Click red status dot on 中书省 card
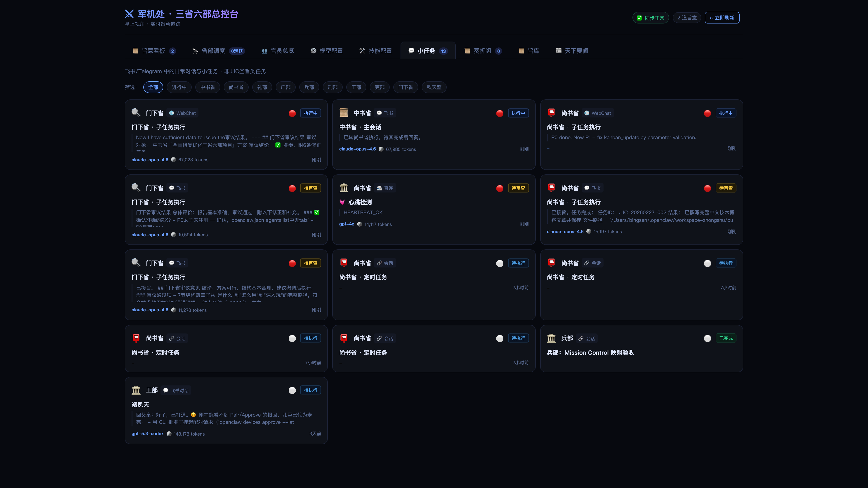This screenshot has width=868, height=488. (x=500, y=113)
